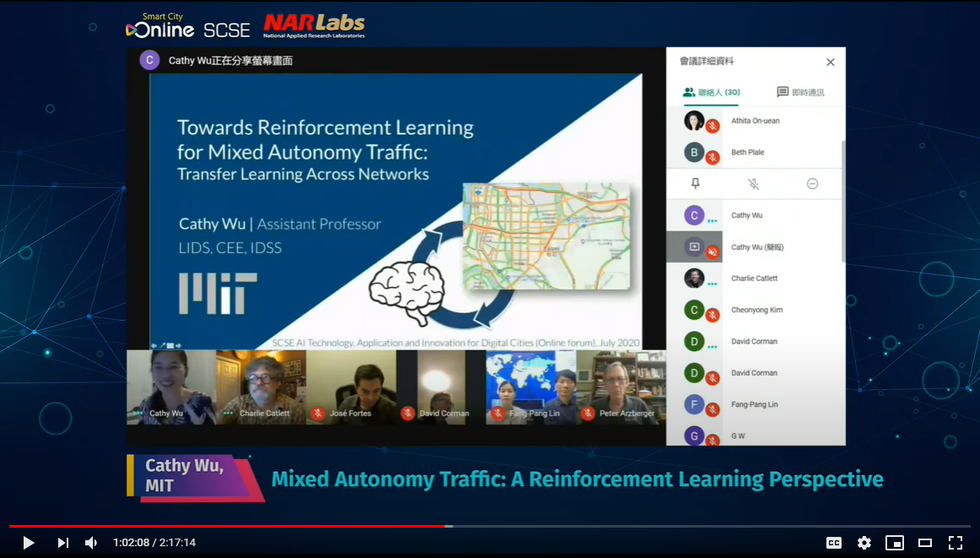Click Cathy Wu's presentation entry icon

coord(695,246)
